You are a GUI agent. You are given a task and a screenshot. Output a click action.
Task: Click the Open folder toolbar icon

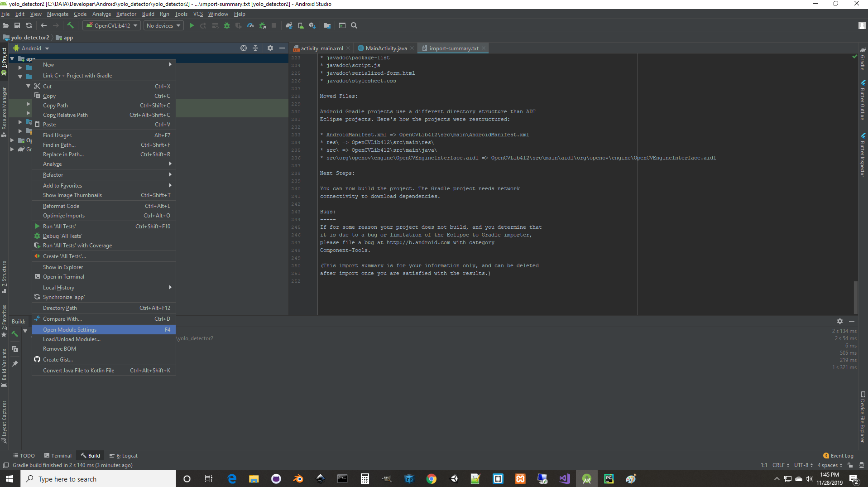(5, 26)
